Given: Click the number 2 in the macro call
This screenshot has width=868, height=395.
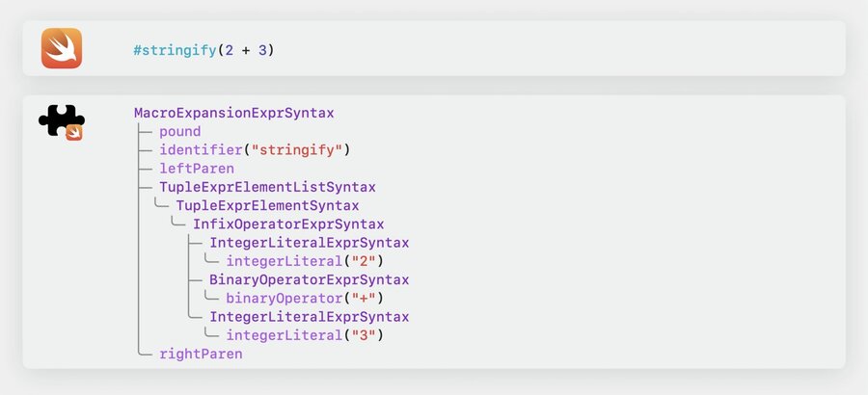Looking at the screenshot, I should (x=230, y=50).
